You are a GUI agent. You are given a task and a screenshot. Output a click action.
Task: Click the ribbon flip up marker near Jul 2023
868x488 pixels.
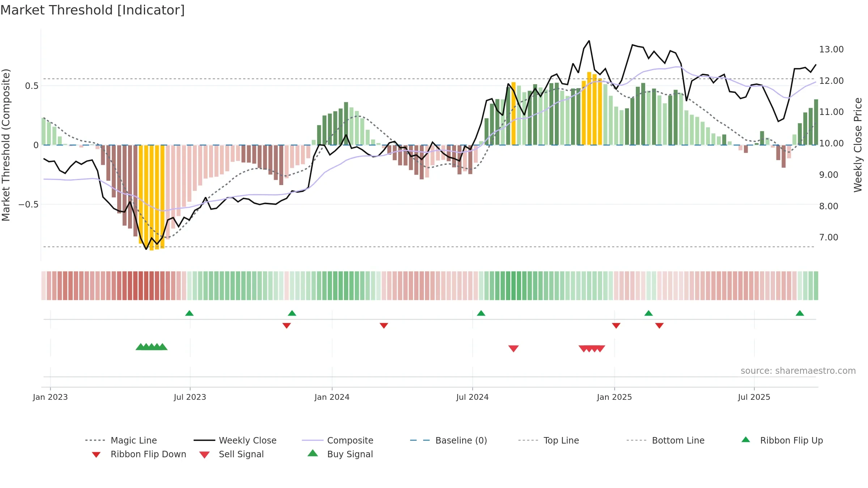point(189,313)
